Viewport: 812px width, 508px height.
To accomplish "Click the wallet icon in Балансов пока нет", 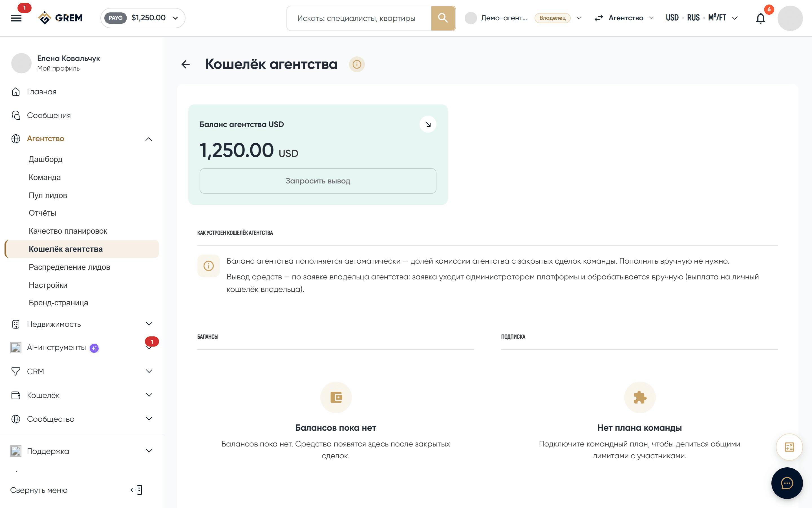I will coord(336,397).
